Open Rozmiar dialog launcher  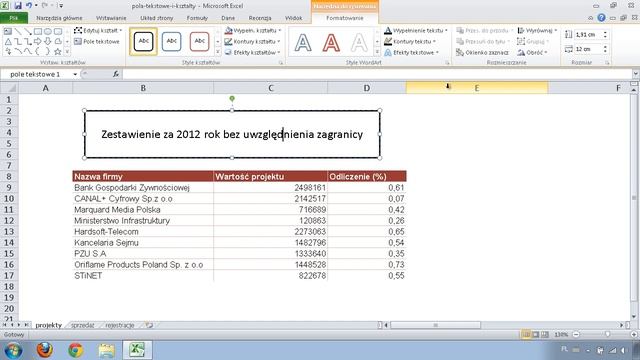pos(607,63)
